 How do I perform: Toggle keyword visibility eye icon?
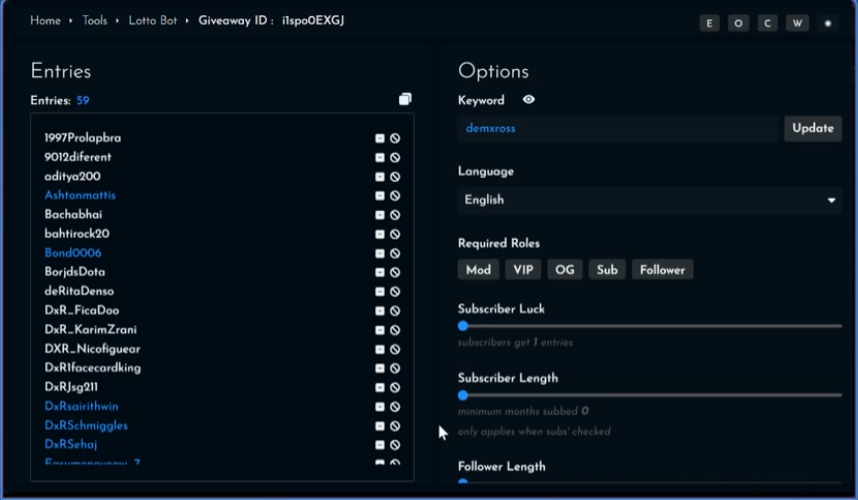[x=529, y=100]
